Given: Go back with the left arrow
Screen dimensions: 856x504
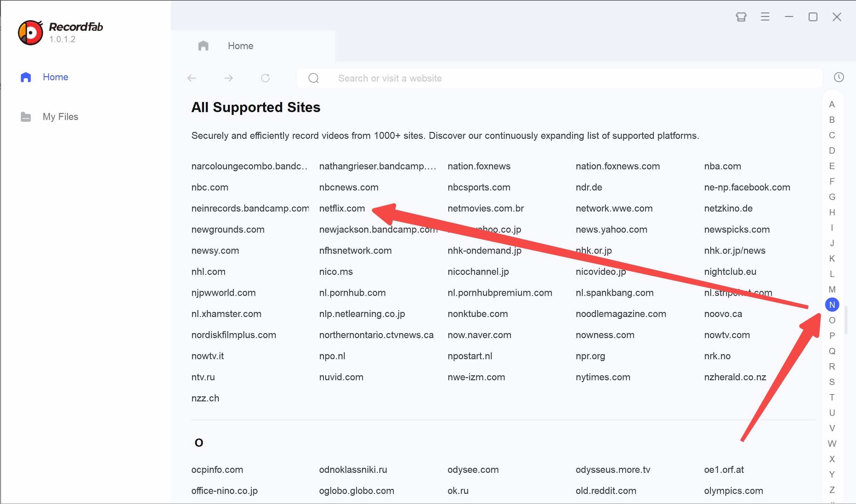Looking at the screenshot, I should [192, 78].
